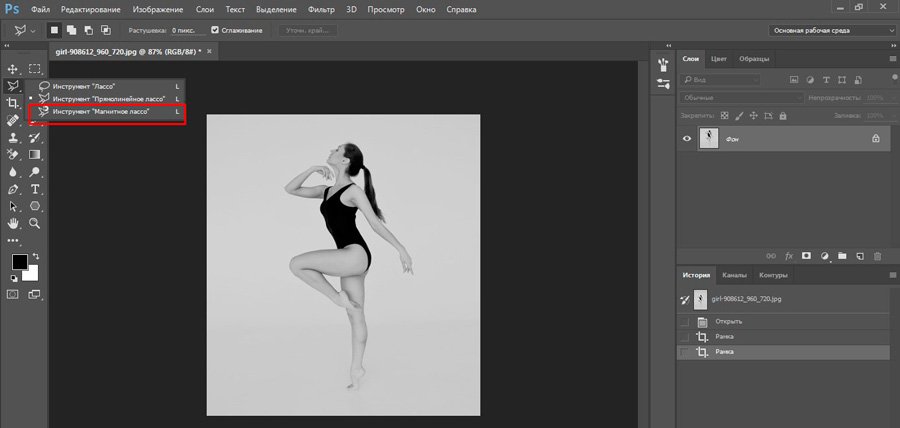Select the Rectangular Marquee tool

pos(35,69)
